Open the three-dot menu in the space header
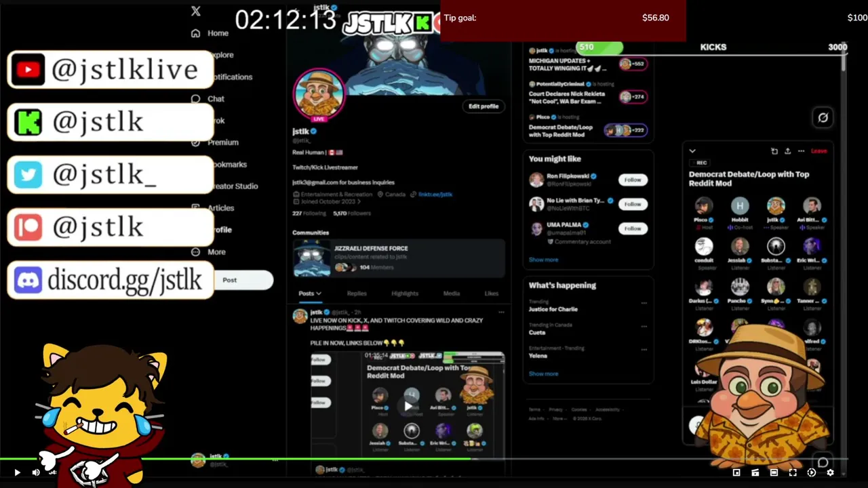Screen dimensions: 868x488 coord(801,151)
